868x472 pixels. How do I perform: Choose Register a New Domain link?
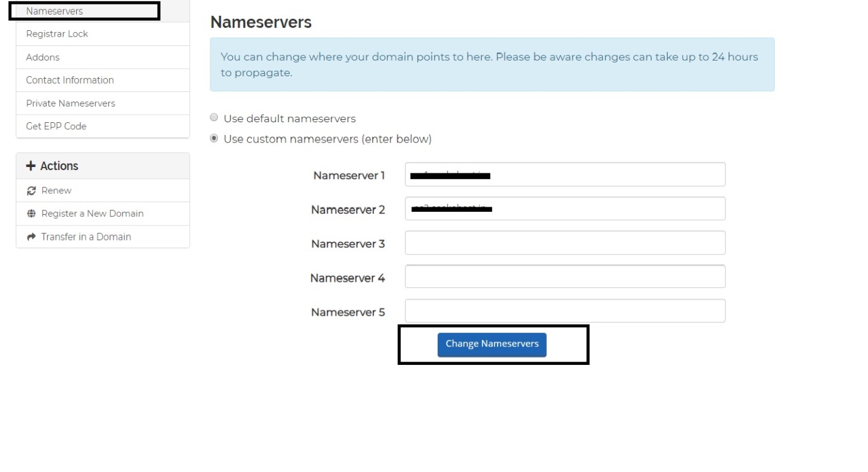[103, 214]
